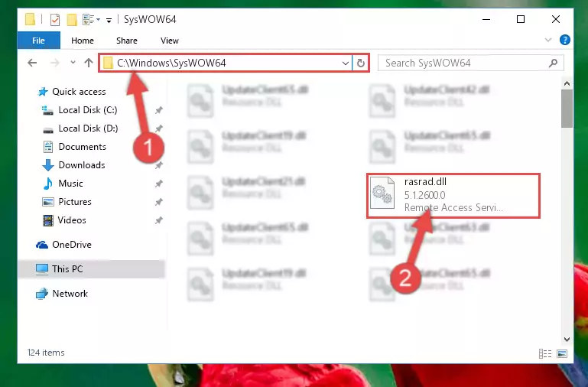Select Network in navigation pane
The height and width of the screenshot is (387, 588).
(70, 293)
